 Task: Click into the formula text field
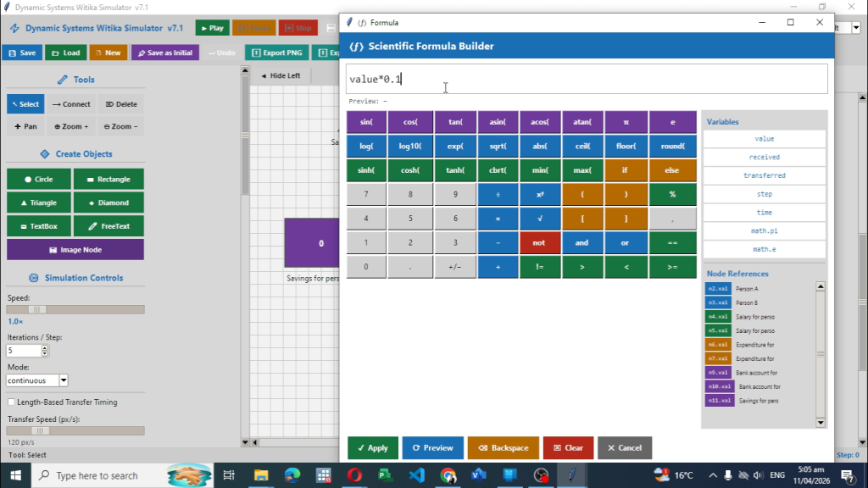coord(587,79)
